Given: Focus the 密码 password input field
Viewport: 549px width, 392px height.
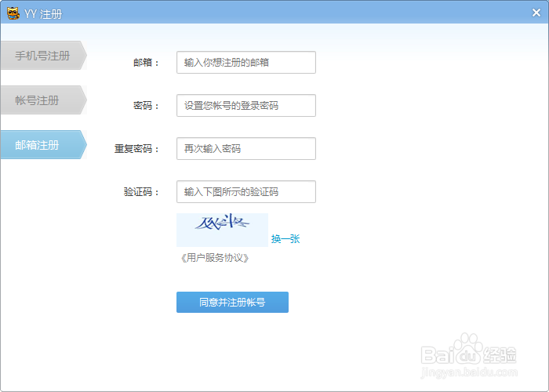Looking at the screenshot, I should coord(246,105).
